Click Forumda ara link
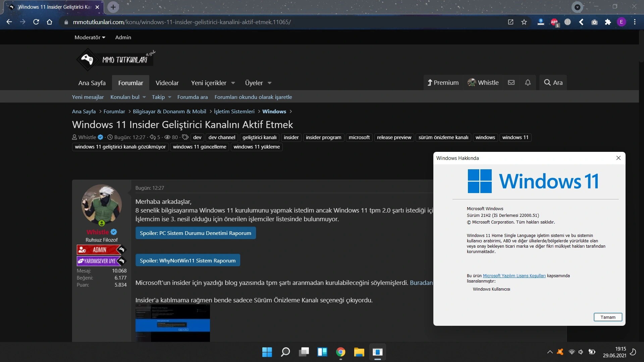This screenshot has height=362, width=644. [193, 97]
